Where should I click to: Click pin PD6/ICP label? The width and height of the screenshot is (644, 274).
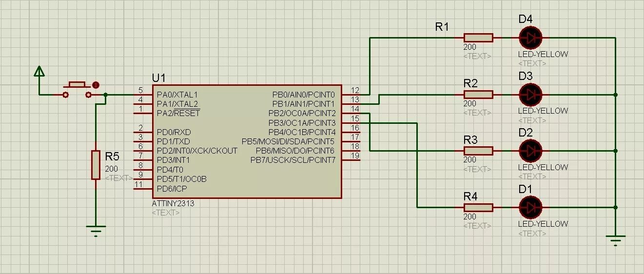pyautogui.click(x=172, y=189)
